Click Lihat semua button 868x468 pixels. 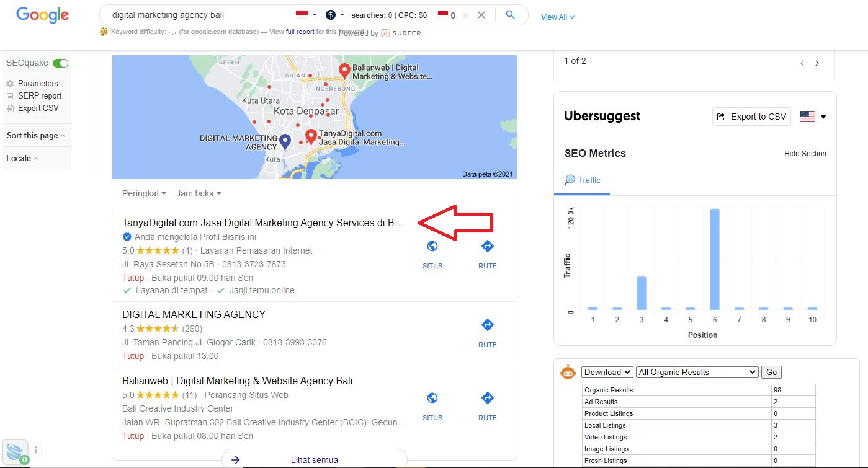315,459
